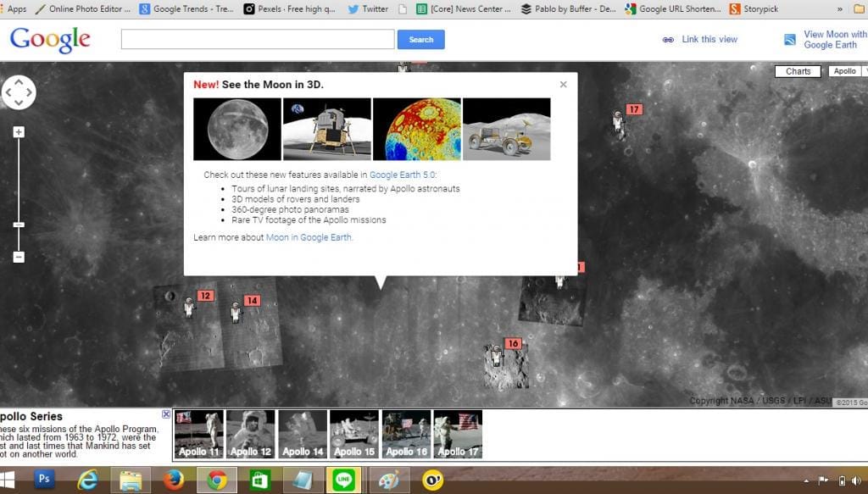Screen dimensions: 868x494
Task: Click the map zoom slider handle
Action: [19, 225]
